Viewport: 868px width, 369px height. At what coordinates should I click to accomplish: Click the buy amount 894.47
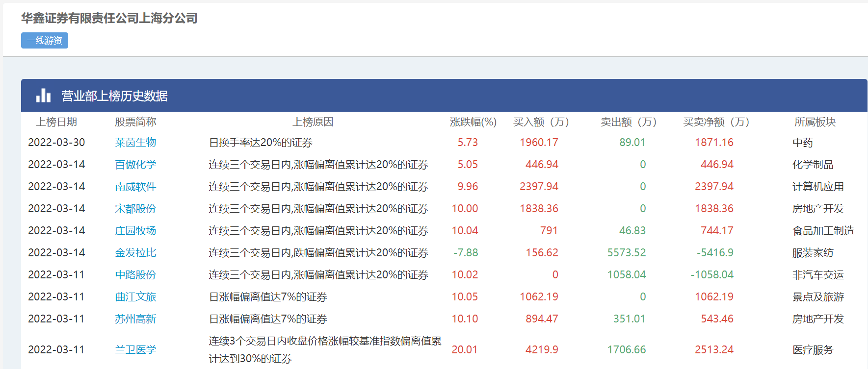click(542, 319)
